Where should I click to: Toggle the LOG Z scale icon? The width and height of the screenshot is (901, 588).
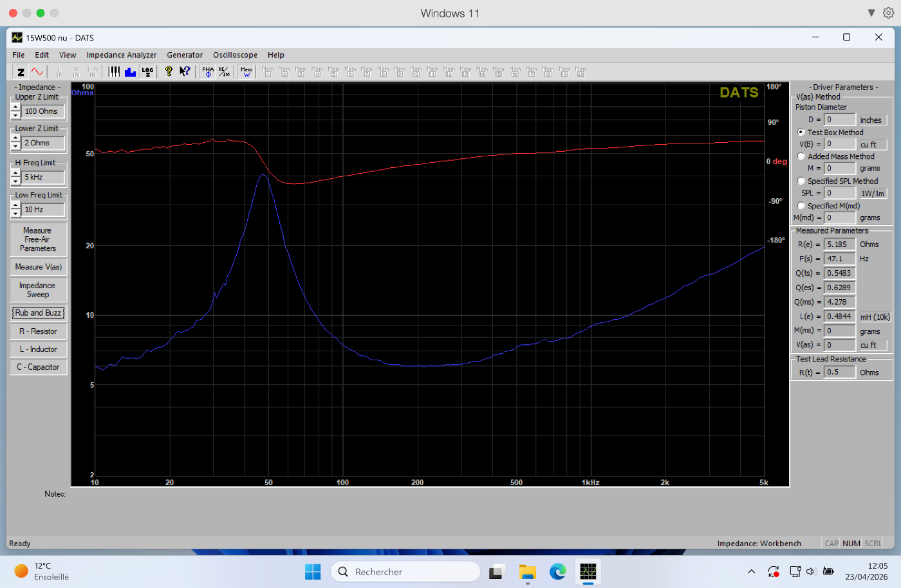(x=147, y=72)
